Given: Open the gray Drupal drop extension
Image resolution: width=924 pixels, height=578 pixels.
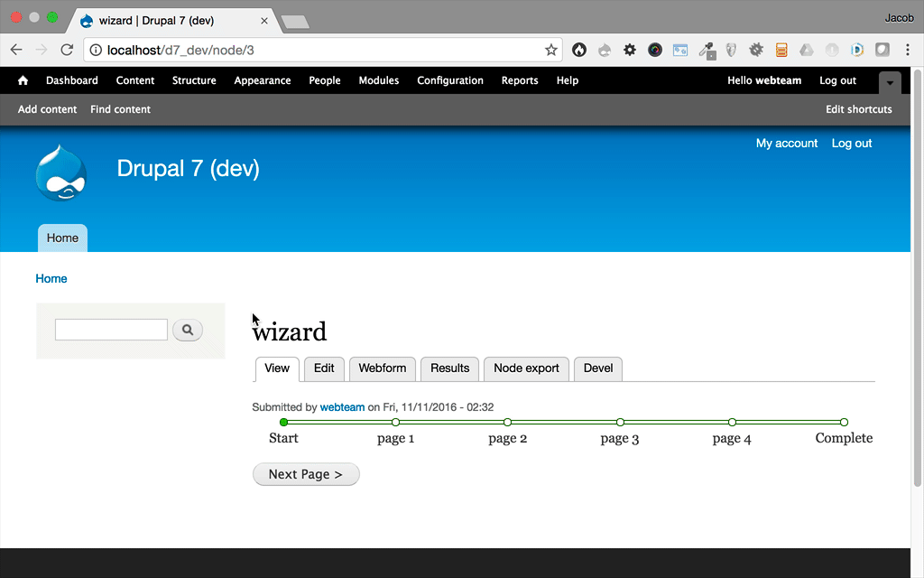Looking at the screenshot, I should 605,51.
